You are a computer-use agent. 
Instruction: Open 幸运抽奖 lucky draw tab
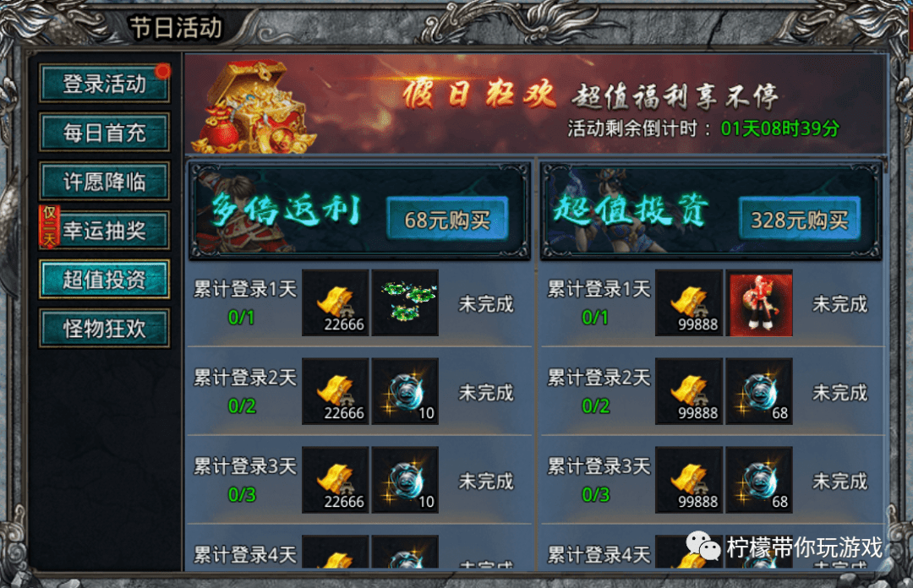104,231
